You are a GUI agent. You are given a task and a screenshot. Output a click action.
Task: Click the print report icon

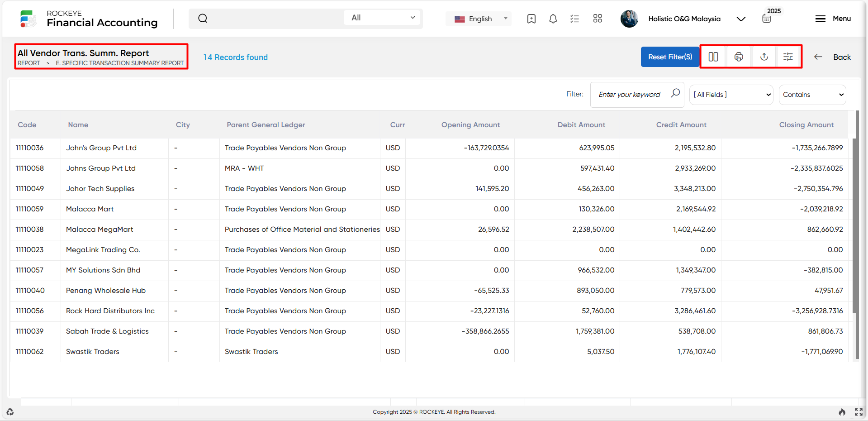coord(739,57)
